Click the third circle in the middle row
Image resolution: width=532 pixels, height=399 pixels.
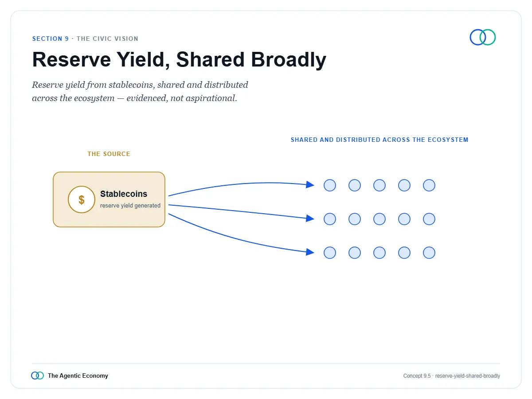click(379, 219)
